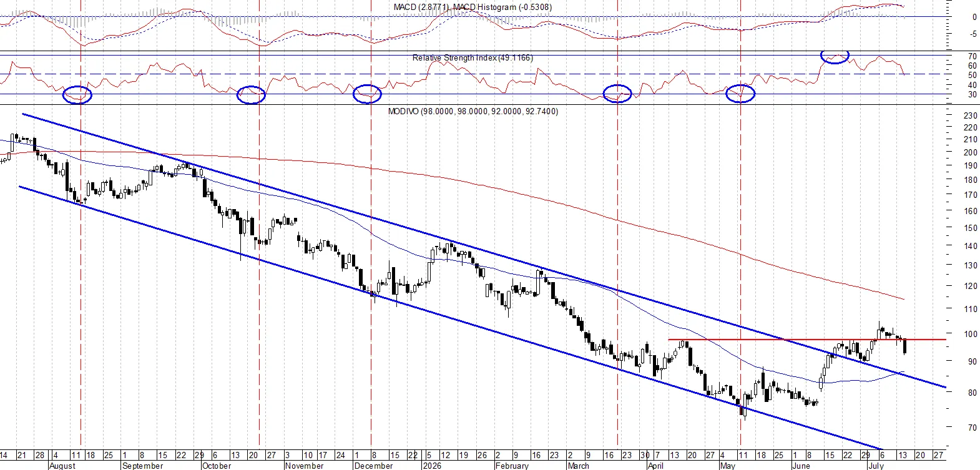Select the Relative Strength Index title
The height and width of the screenshot is (470, 980).
point(473,58)
